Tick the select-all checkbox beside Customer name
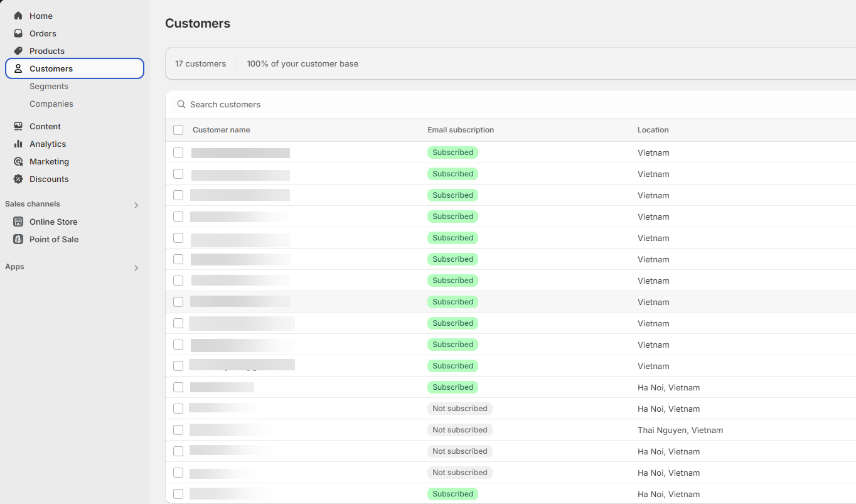Image resolution: width=856 pixels, height=504 pixels. 178,130
